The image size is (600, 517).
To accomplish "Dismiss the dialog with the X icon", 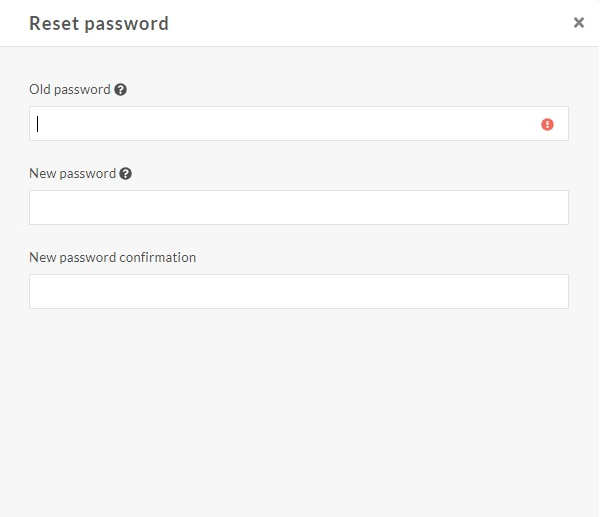I will click(x=579, y=23).
